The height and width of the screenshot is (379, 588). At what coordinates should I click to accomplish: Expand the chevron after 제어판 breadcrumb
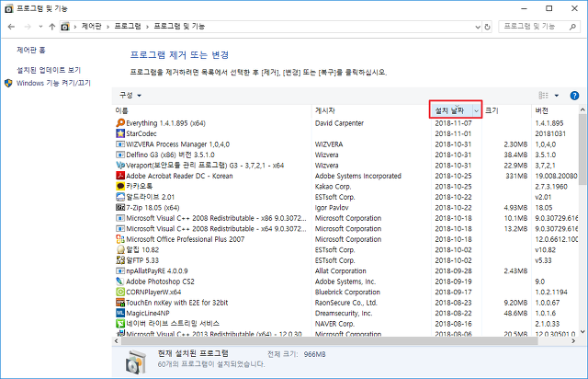tap(107, 27)
